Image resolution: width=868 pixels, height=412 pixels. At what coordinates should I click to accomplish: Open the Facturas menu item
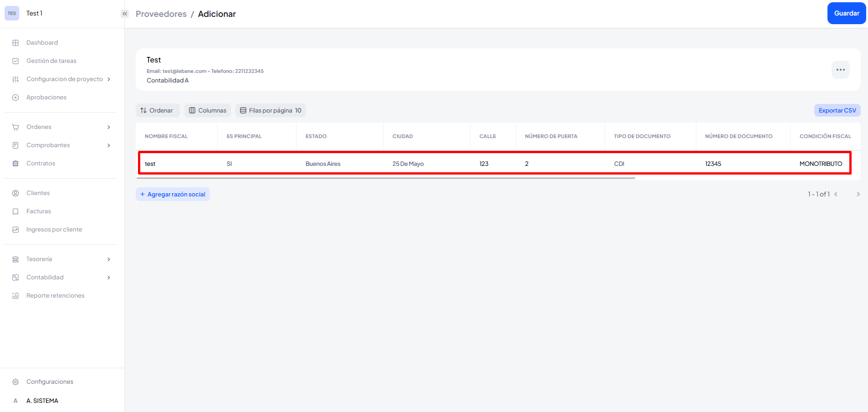[x=39, y=211]
